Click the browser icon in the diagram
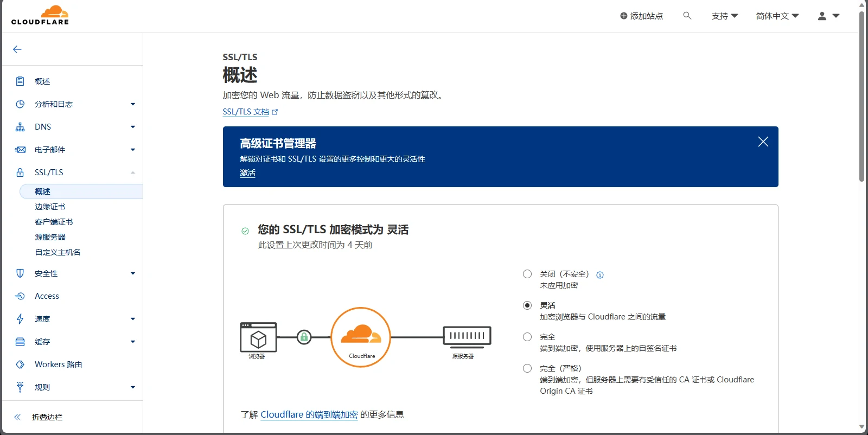The image size is (868, 435). [x=258, y=337]
